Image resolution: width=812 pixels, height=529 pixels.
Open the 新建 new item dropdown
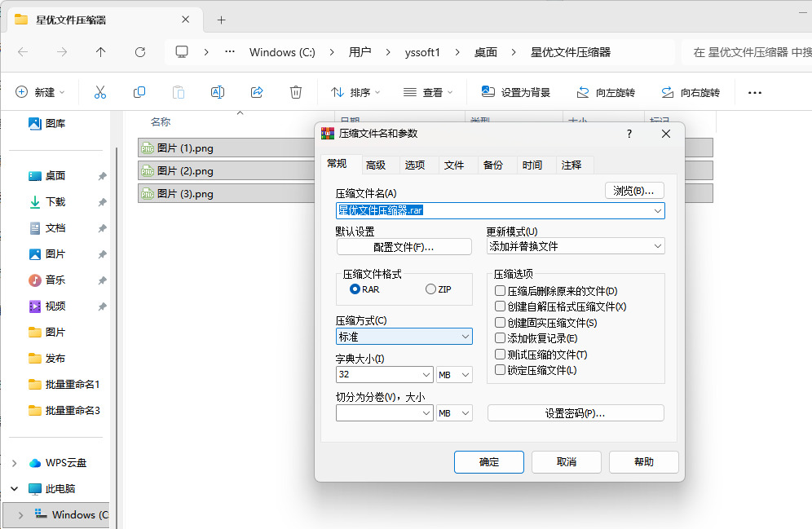[x=40, y=92]
